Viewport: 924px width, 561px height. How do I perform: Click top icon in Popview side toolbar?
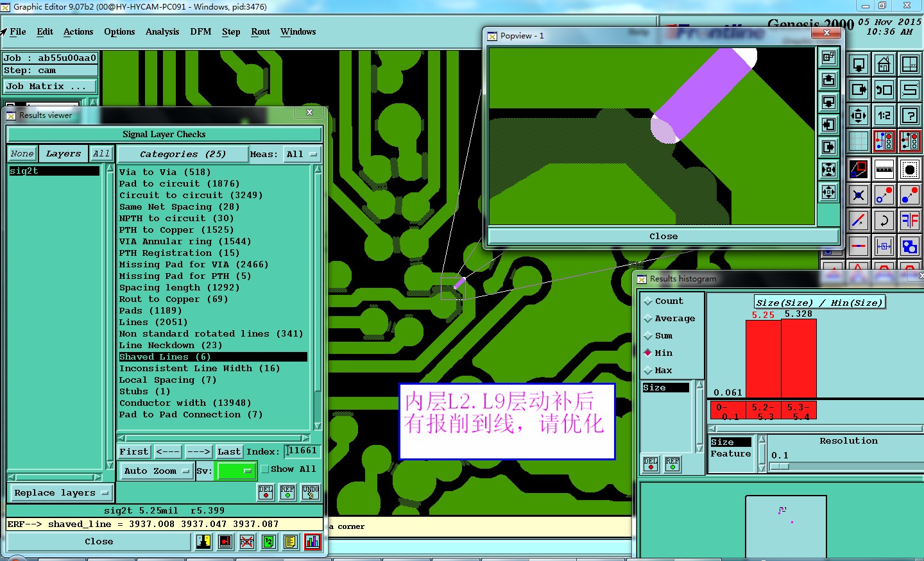[x=828, y=58]
